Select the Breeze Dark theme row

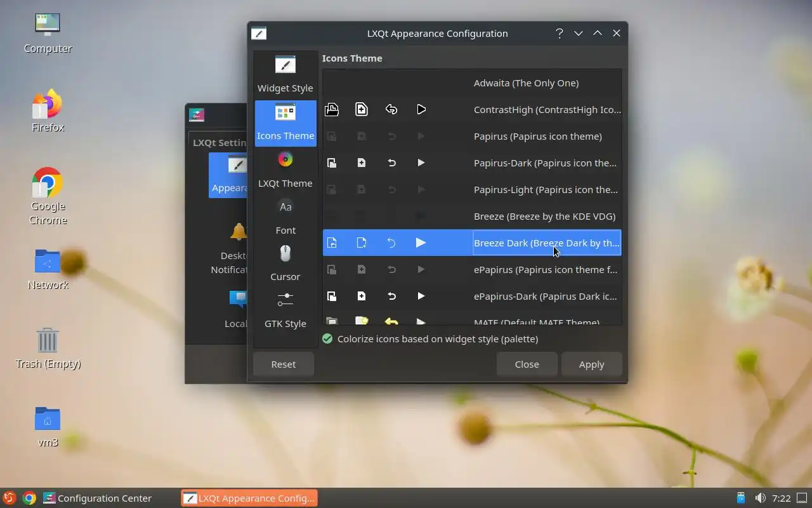point(472,243)
